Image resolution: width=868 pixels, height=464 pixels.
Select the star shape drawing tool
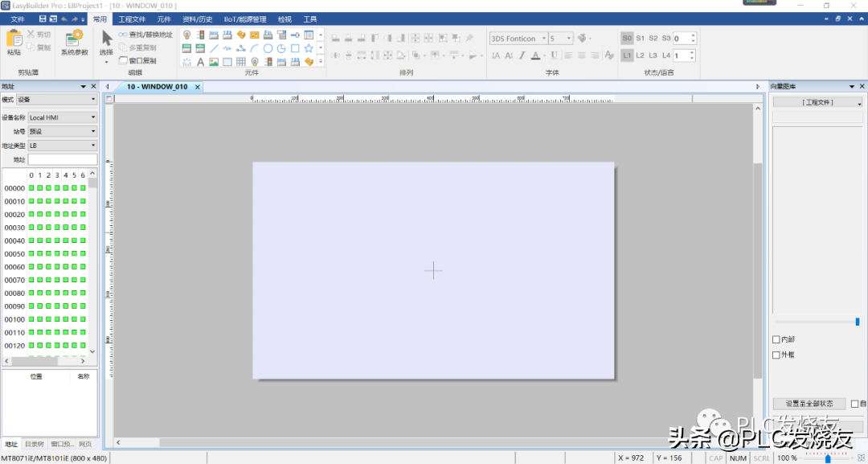(309, 48)
